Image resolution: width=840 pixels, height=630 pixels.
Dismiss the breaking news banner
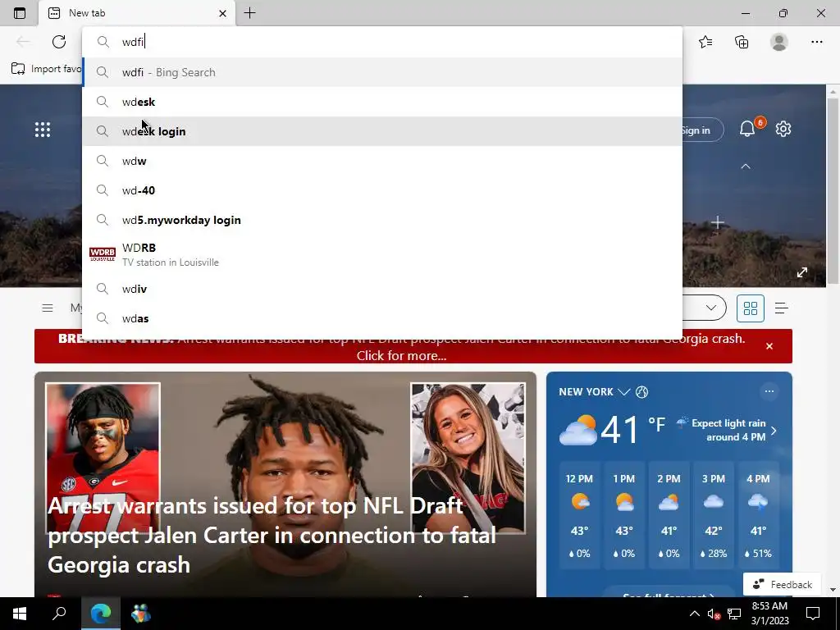769,346
